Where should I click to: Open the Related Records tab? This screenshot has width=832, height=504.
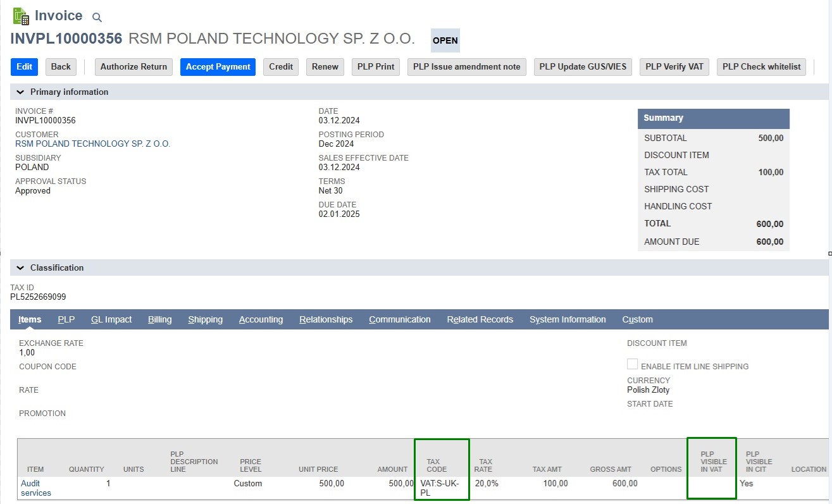[480, 319]
